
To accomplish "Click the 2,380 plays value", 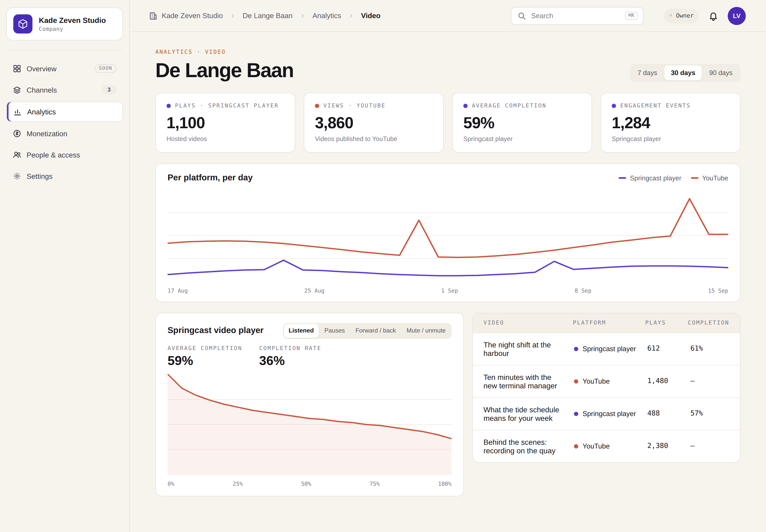I will pos(657,446).
